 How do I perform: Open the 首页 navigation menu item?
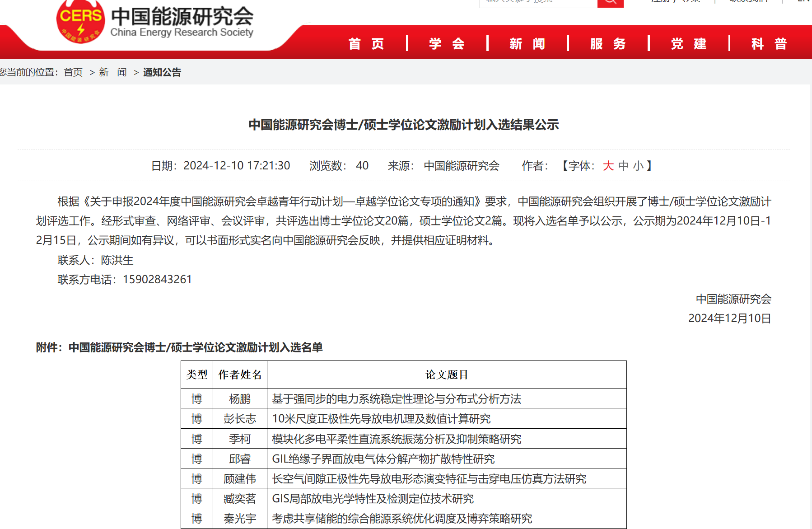click(366, 44)
